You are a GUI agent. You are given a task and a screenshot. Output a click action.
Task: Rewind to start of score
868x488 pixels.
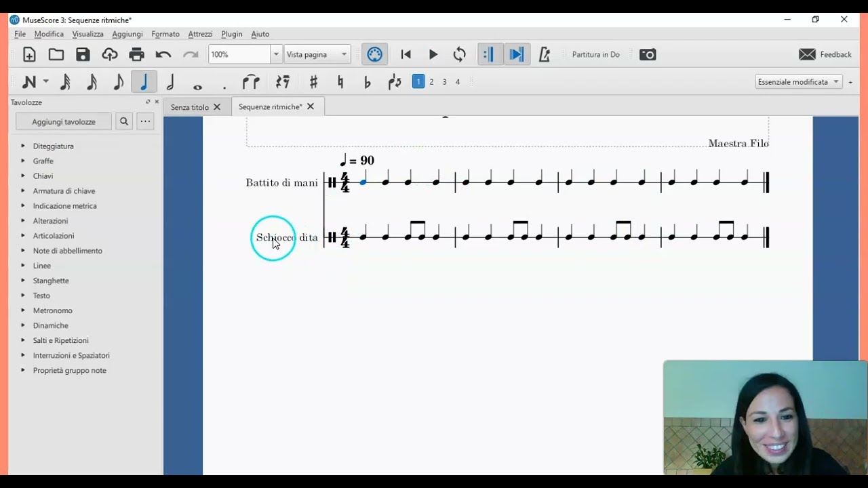point(406,55)
